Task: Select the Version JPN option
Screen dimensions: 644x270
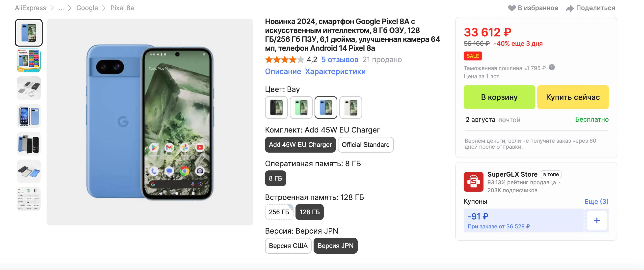Action: 335,246
